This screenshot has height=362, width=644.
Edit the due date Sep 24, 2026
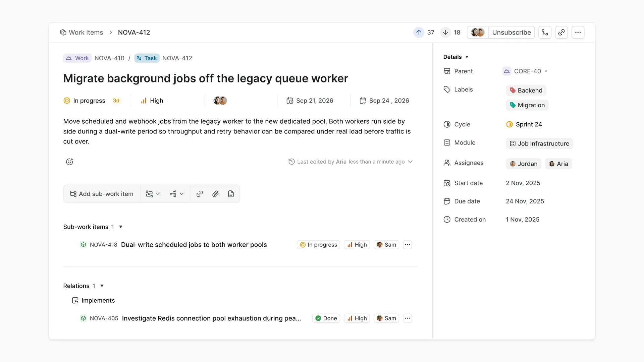click(384, 101)
